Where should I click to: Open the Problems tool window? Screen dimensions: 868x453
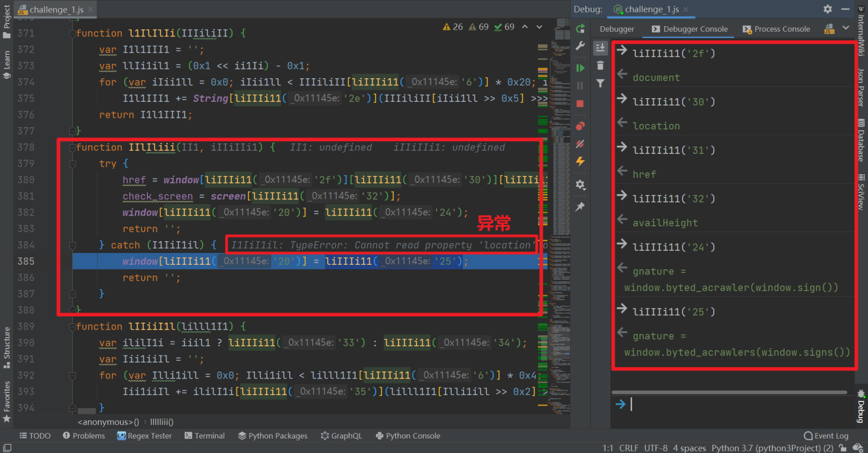pyautogui.click(x=84, y=436)
